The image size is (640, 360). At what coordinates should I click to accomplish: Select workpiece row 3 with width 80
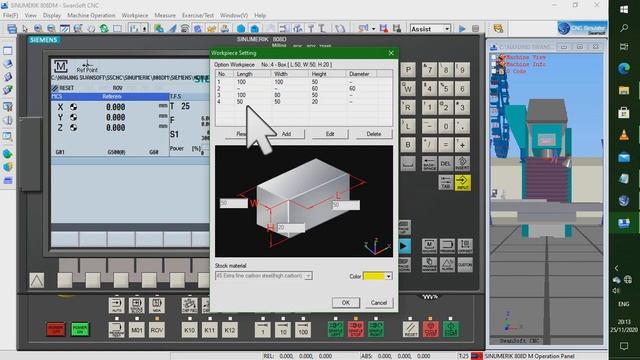304,95
